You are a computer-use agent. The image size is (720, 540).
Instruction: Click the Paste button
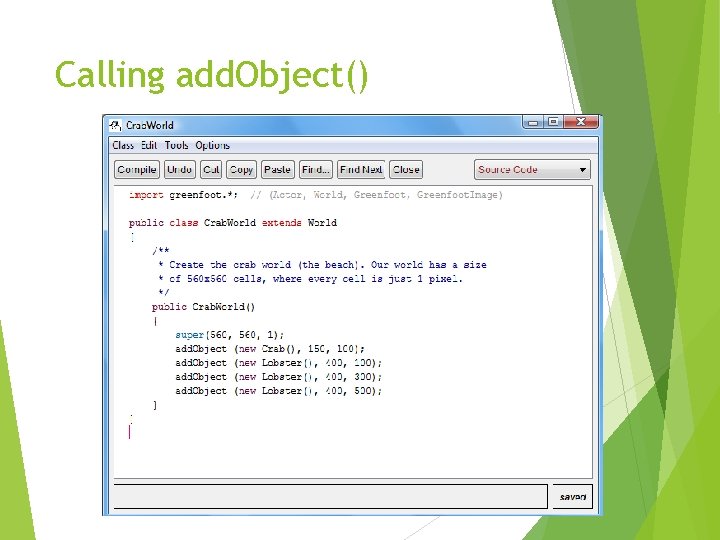pyautogui.click(x=277, y=169)
